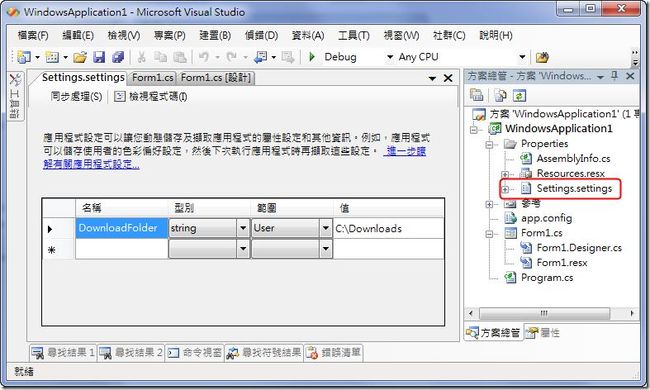
Task: Click Refresh icon in Solution Explorer toolbar
Action: 519,96
